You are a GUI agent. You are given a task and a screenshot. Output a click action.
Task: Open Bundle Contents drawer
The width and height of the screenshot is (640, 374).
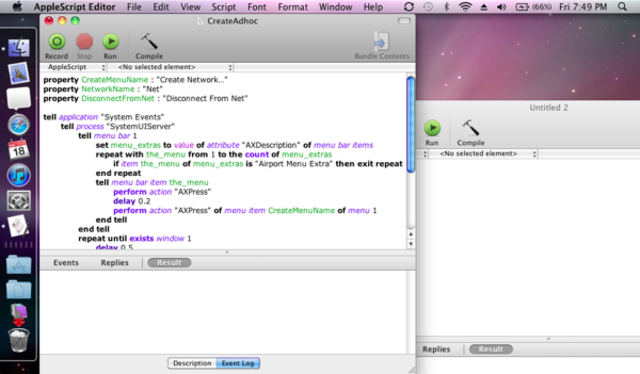[x=382, y=46]
